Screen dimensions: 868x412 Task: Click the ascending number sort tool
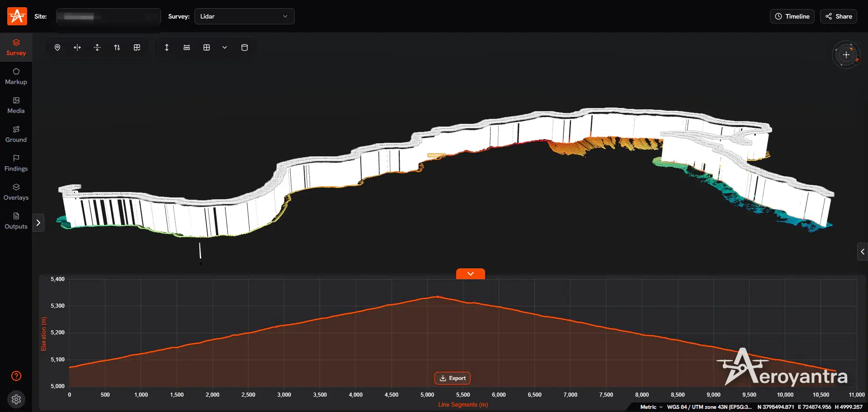point(117,47)
